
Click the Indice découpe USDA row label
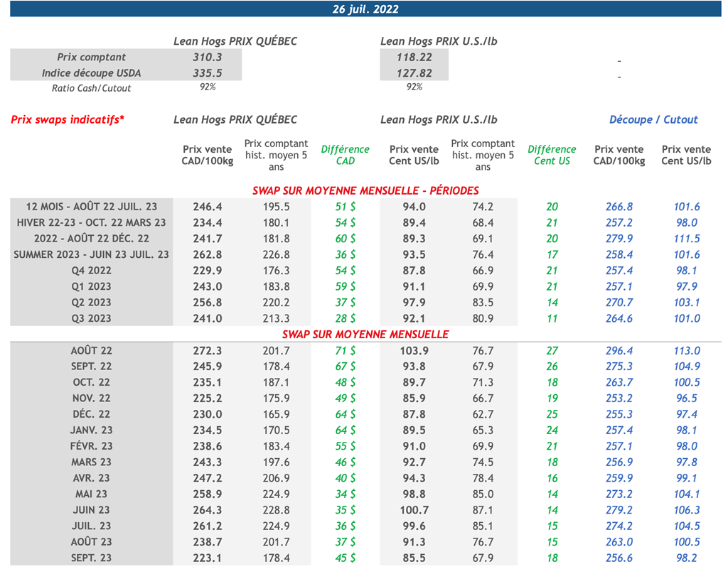pyautogui.click(x=91, y=73)
